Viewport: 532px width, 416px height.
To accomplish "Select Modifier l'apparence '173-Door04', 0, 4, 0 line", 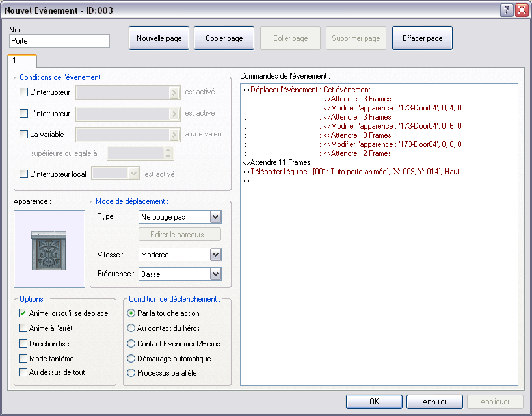I will [392, 108].
